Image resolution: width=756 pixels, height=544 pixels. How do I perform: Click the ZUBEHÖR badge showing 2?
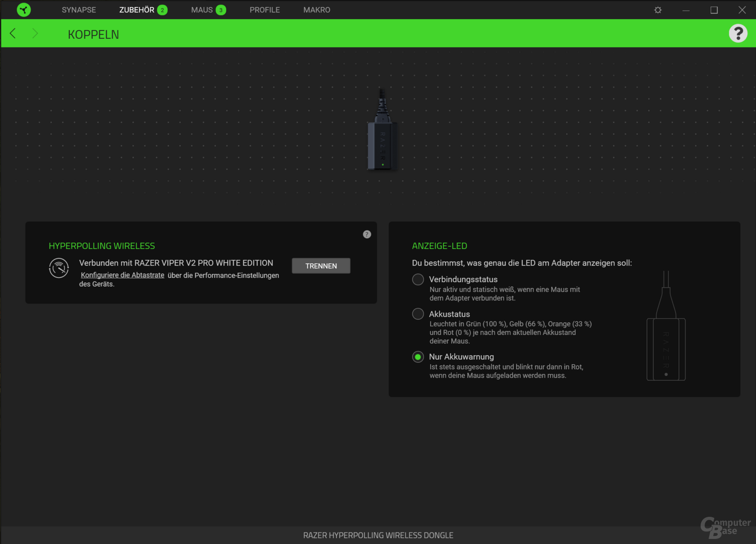[162, 10]
